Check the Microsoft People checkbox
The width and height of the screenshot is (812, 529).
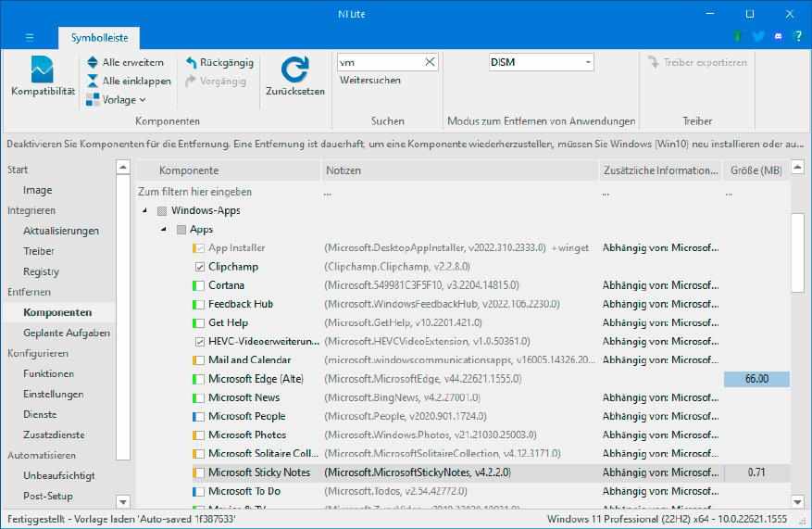[x=199, y=417]
